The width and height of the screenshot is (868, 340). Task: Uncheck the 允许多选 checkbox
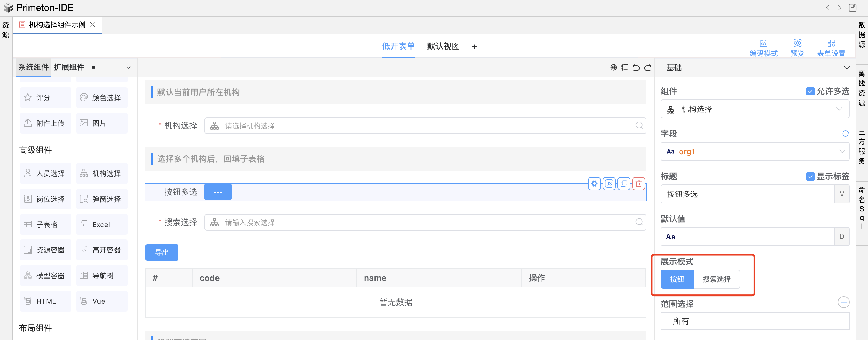coord(810,91)
